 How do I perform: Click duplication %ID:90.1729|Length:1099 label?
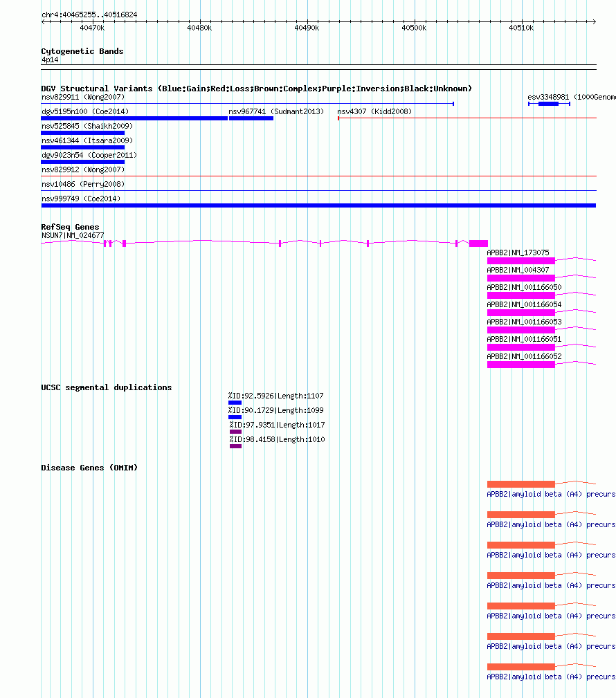275,410
